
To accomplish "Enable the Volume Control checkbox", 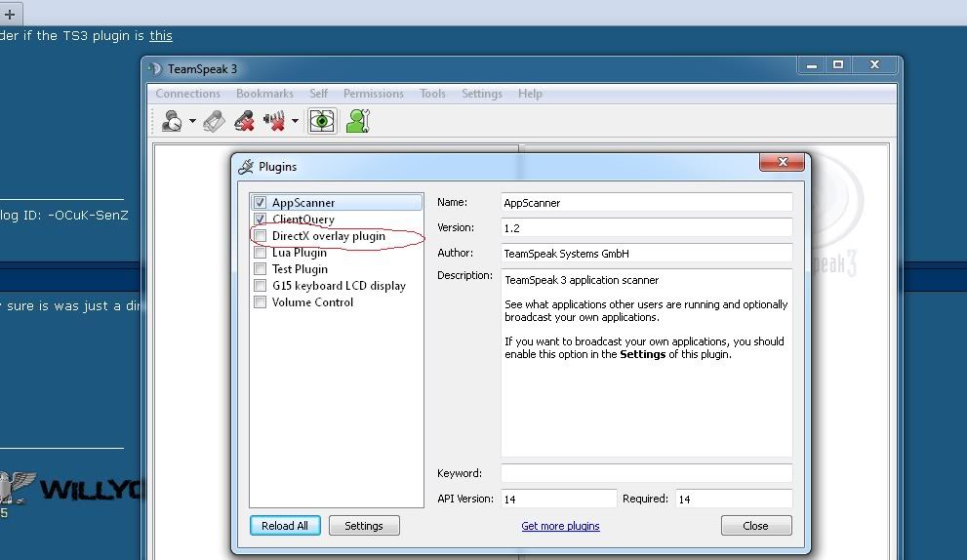I will coord(261,302).
